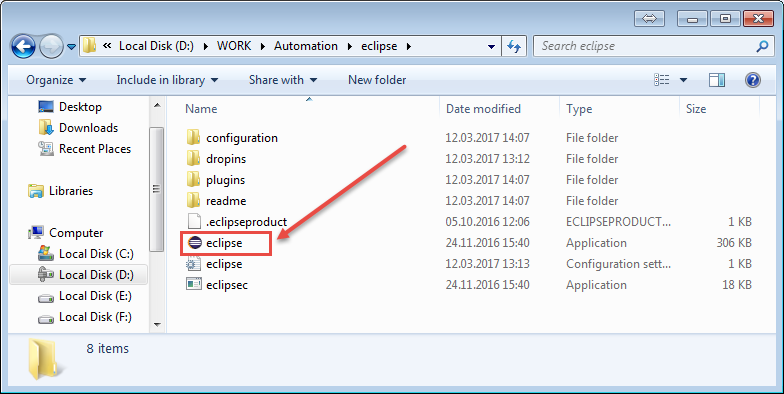Click Automation breadcrumb in address bar
The image size is (784, 394).
point(306,46)
